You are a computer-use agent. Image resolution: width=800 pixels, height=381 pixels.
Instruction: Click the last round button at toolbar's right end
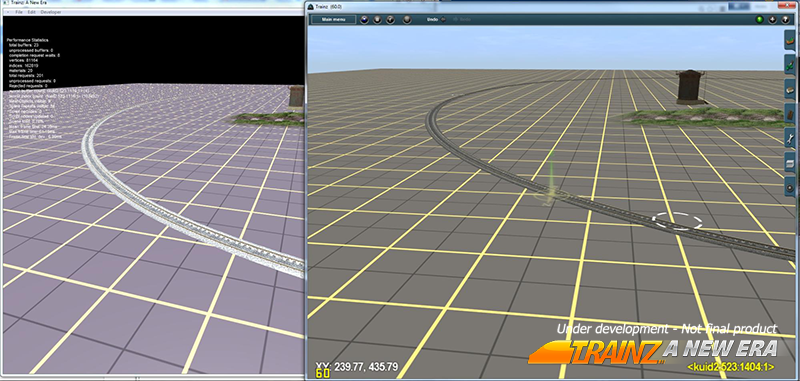click(x=785, y=20)
